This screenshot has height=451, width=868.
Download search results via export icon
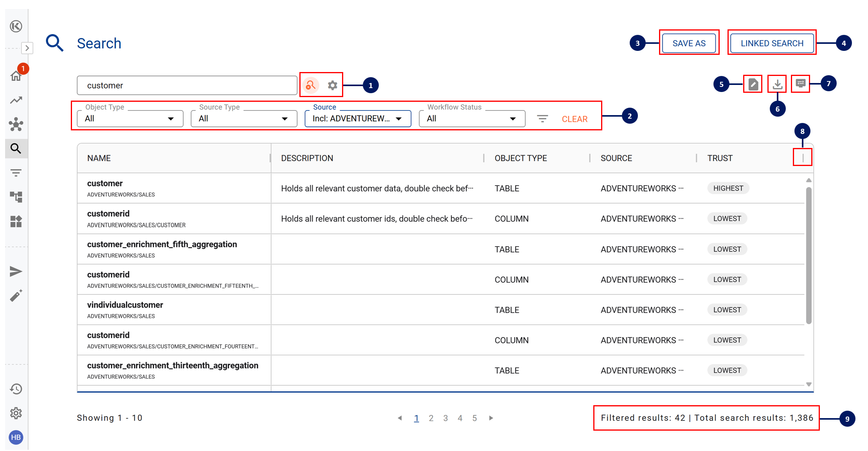click(x=777, y=84)
